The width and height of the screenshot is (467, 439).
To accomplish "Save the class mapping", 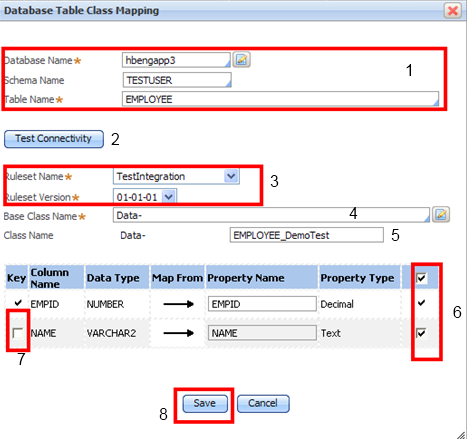I will click(x=205, y=403).
